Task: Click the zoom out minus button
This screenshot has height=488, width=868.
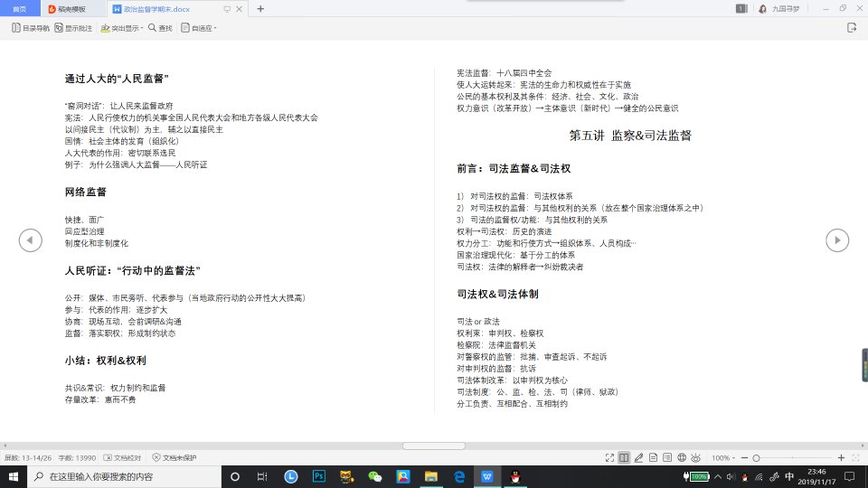Action: 744,457
